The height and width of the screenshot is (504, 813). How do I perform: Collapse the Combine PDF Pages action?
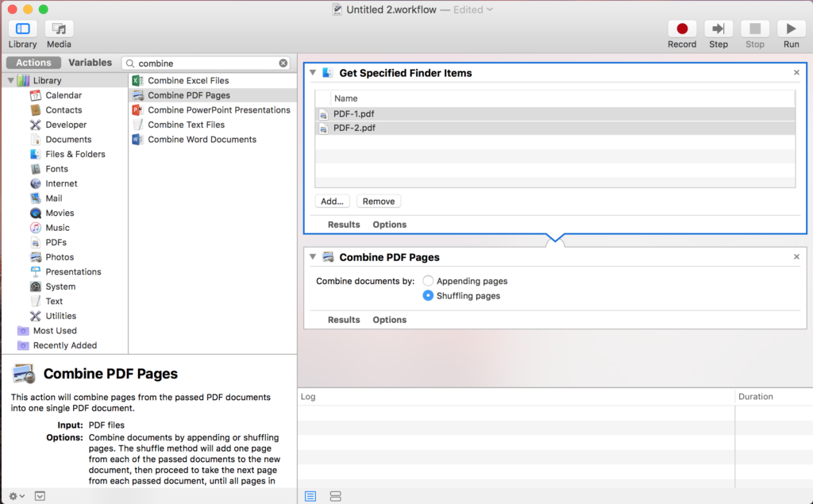[x=313, y=256]
